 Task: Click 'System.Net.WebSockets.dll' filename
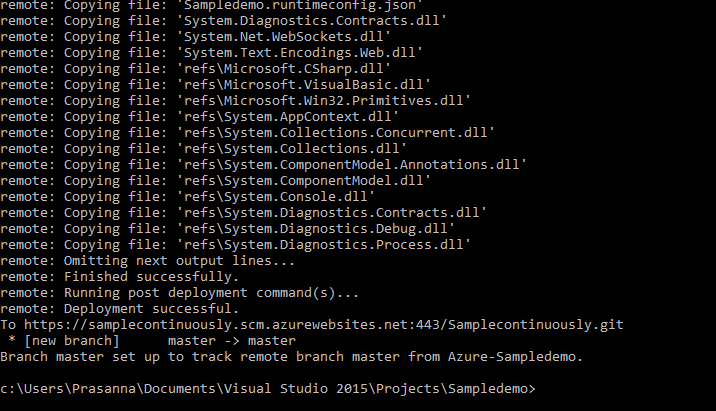pos(284,37)
